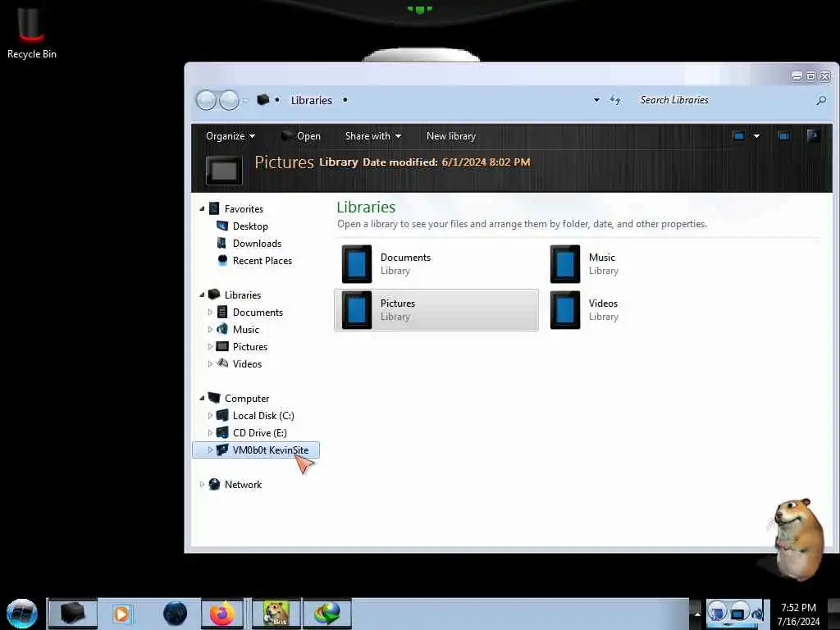840x630 pixels.
Task: Click the help icon in the toolbar
Action: pyautogui.click(x=813, y=136)
